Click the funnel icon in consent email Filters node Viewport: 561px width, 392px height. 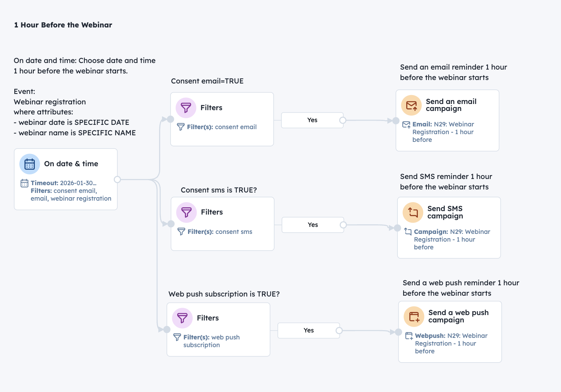click(186, 108)
